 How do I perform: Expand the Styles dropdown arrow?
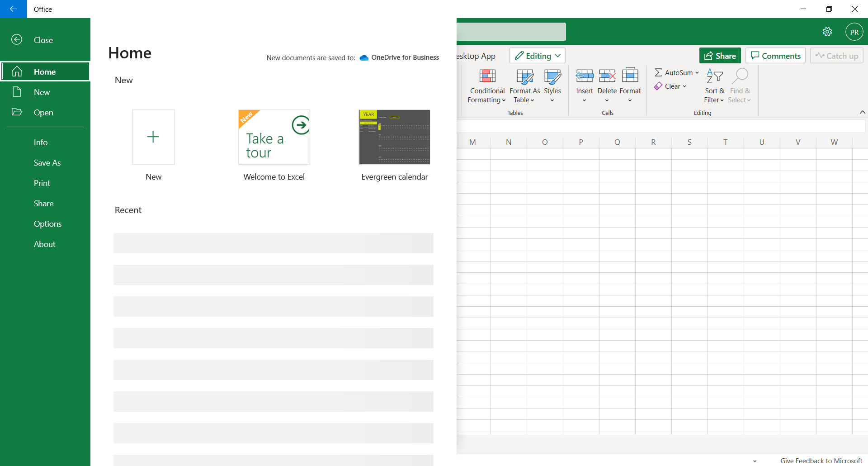point(552,100)
